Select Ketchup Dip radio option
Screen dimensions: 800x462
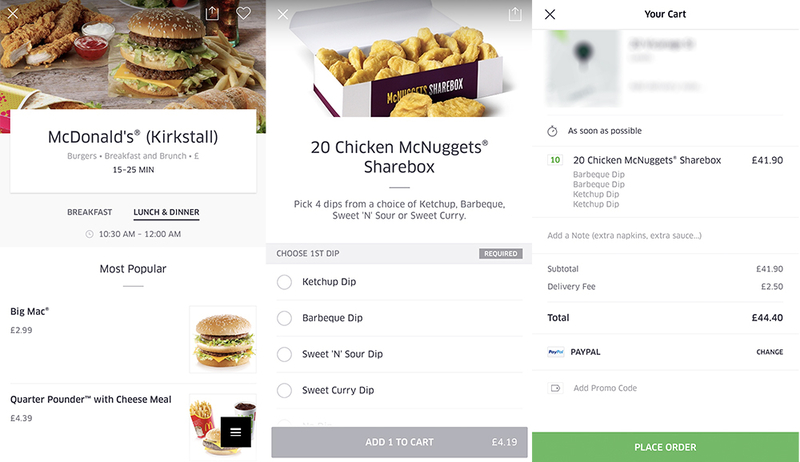click(284, 282)
